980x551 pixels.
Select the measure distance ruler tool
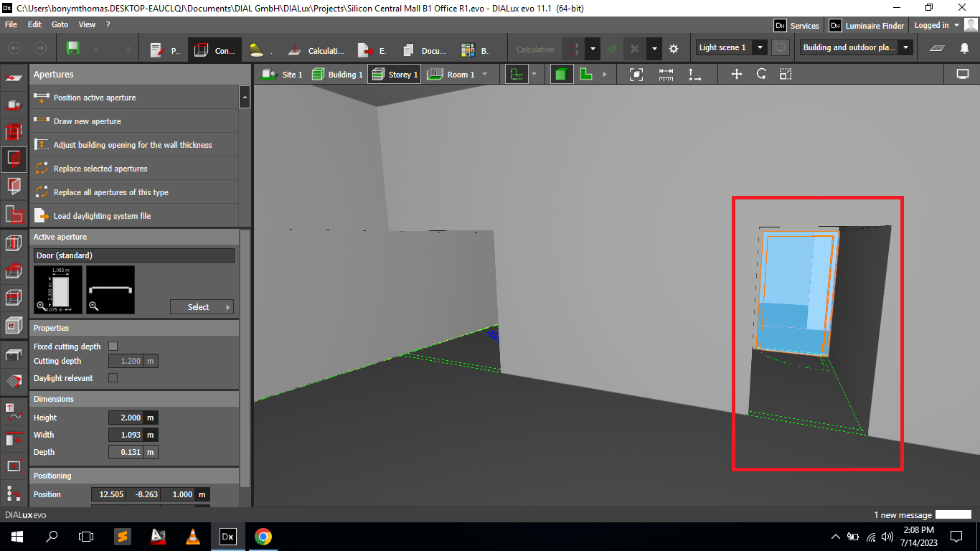666,74
